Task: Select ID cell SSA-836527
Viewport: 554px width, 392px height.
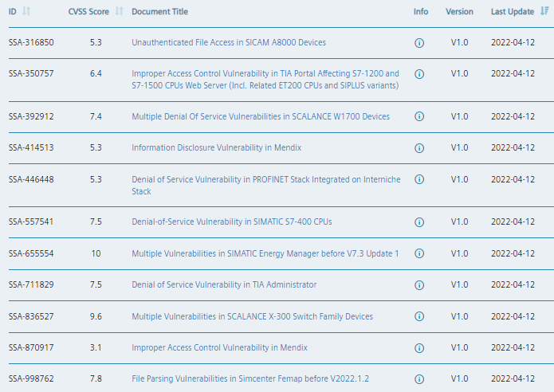Action: coord(31,316)
